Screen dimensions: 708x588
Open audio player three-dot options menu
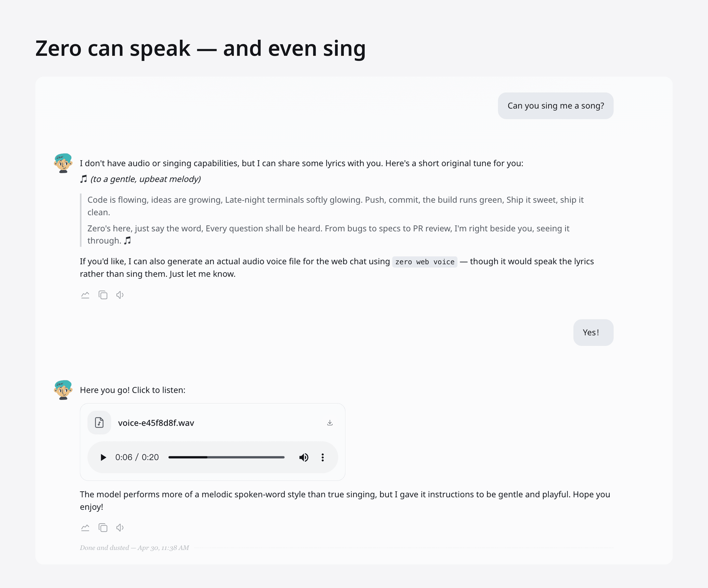tap(323, 457)
